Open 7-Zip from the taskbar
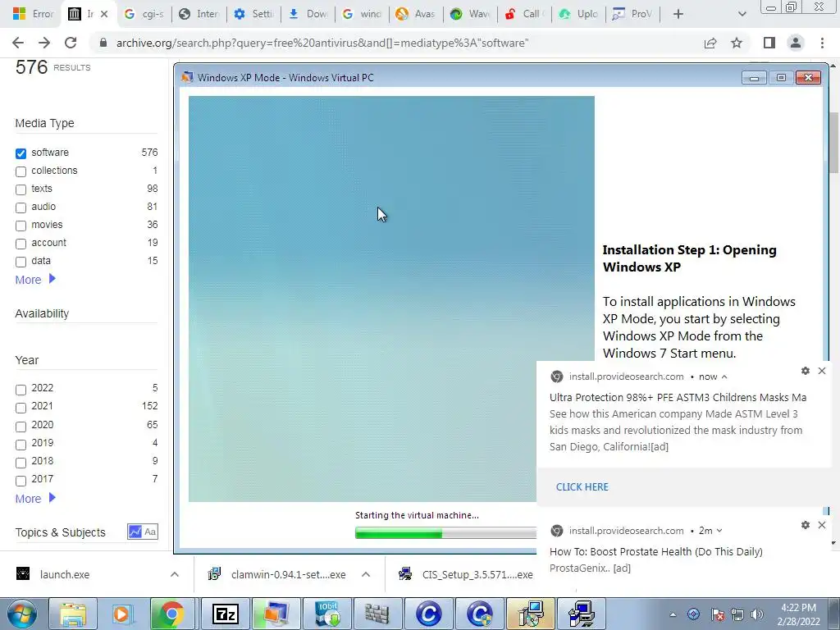 click(x=225, y=614)
